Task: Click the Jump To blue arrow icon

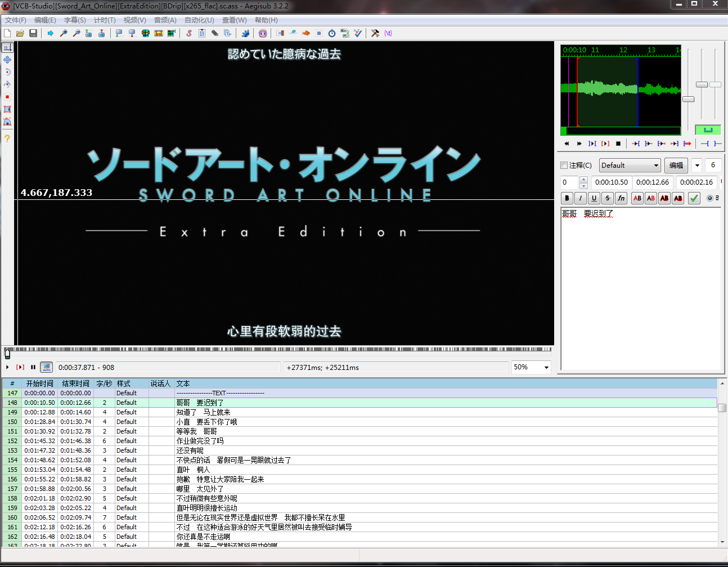Action: tap(51, 33)
